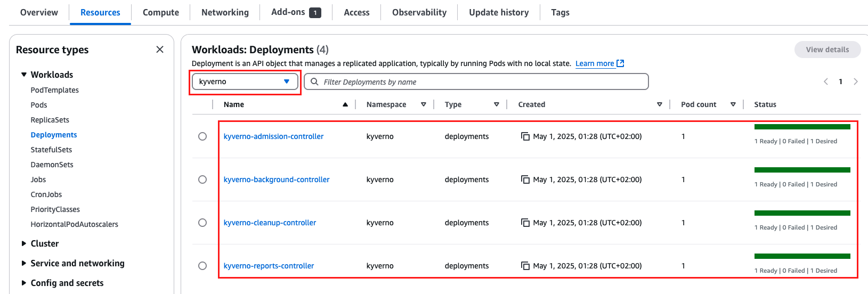
Task: Select kyverno-cleanup-controller radio button
Action: coord(202,223)
